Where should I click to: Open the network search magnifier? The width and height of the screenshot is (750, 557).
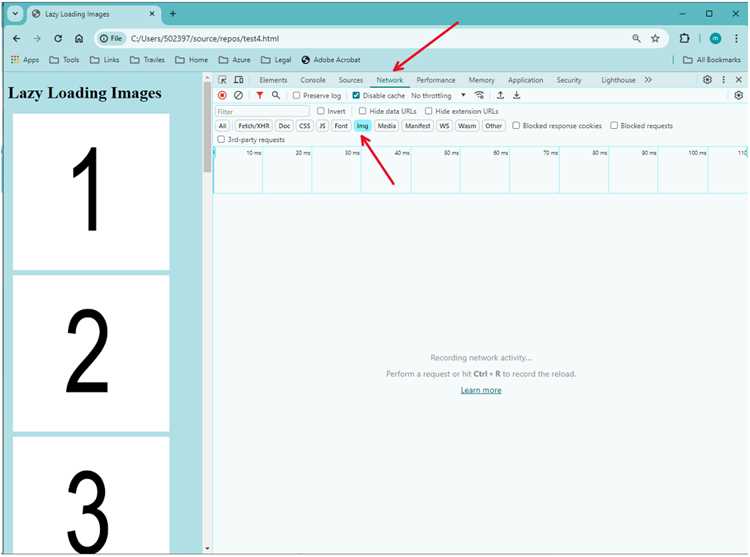[x=276, y=96]
